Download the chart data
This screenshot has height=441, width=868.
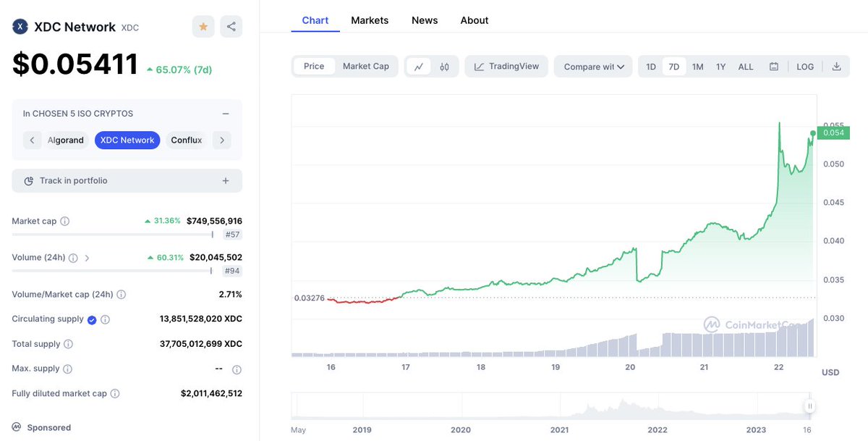point(837,66)
